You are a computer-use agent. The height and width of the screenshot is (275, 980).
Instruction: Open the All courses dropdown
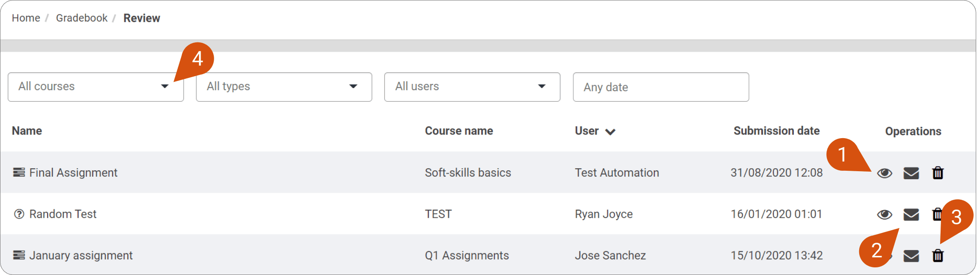click(96, 87)
